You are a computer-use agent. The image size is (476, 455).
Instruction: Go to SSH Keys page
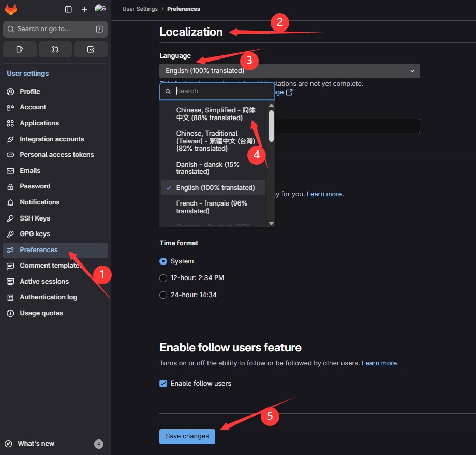coord(55,218)
